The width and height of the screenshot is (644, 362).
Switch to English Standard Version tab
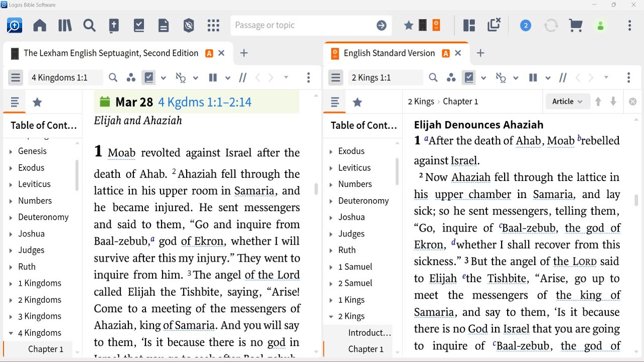coord(389,53)
